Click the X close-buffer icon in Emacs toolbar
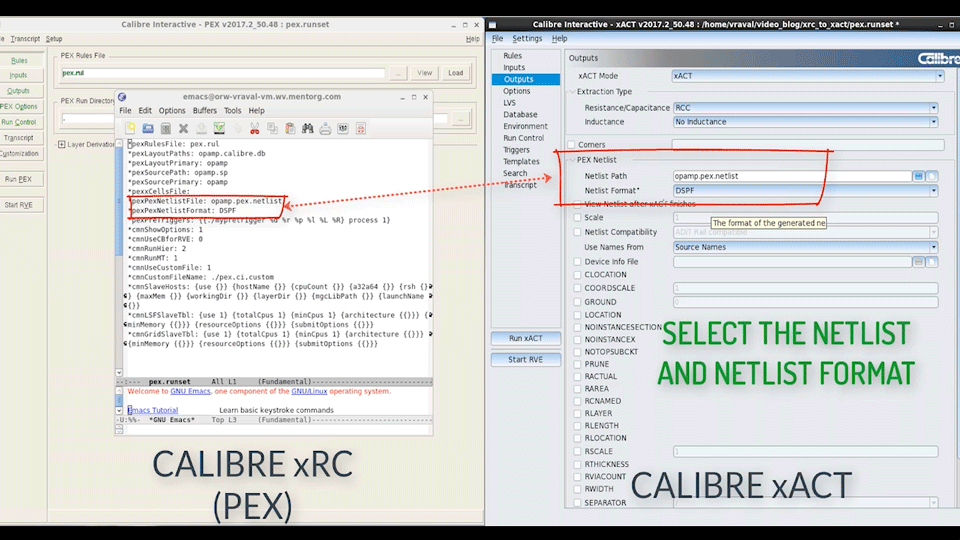Image resolution: width=960 pixels, height=540 pixels. tap(183, 128)
